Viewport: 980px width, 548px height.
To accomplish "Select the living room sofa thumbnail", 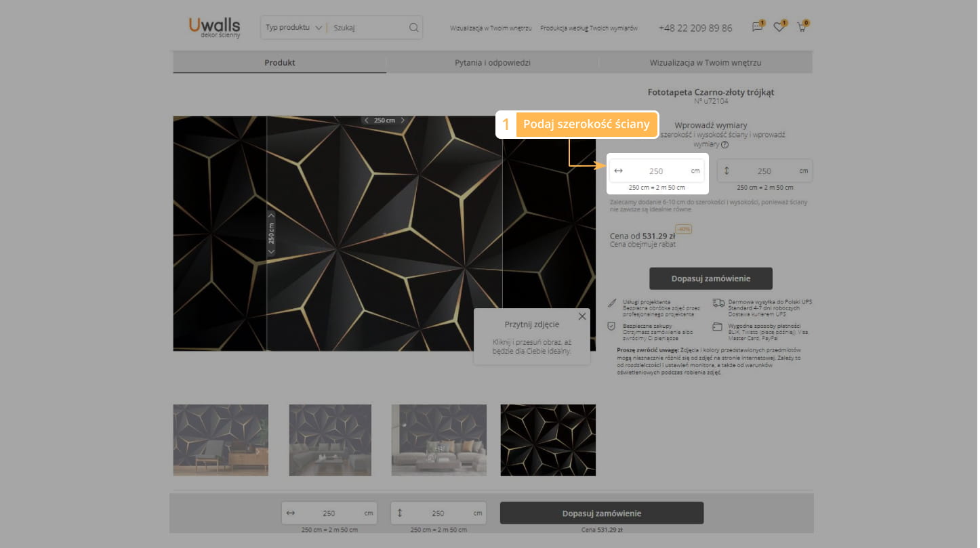I will (x=330, y=440).
